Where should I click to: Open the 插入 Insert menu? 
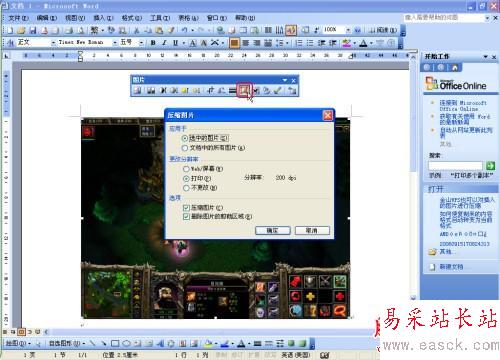tap(103, 18)
